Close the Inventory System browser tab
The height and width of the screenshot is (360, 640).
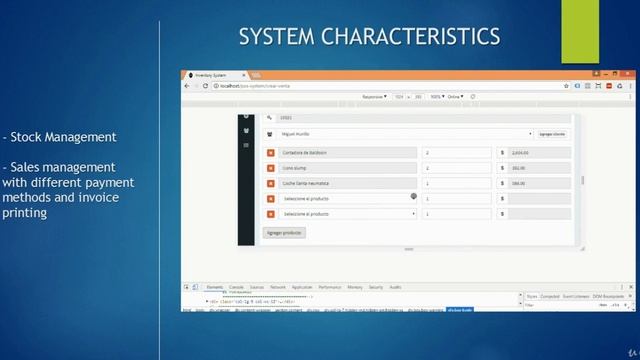[x=244, y=76]
